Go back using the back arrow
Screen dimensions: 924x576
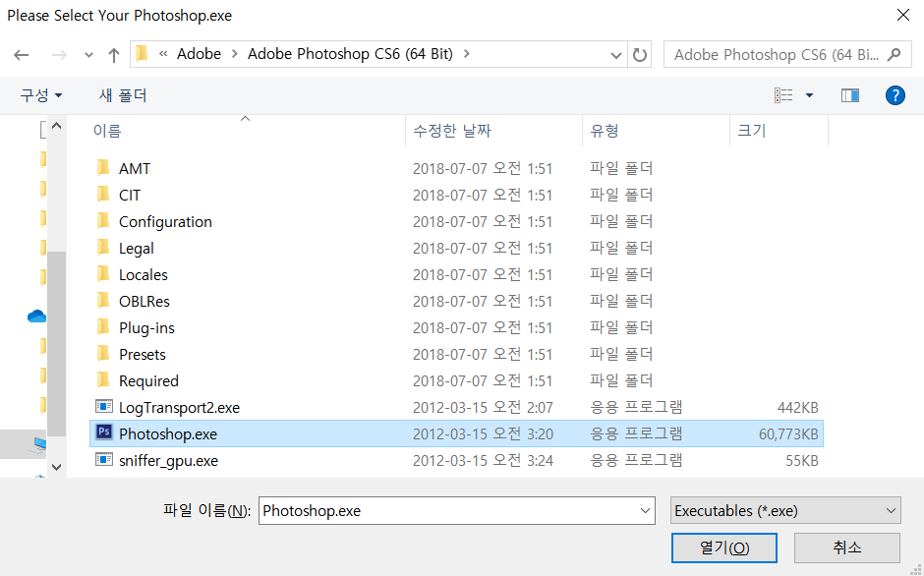click(x=22, y=55)
